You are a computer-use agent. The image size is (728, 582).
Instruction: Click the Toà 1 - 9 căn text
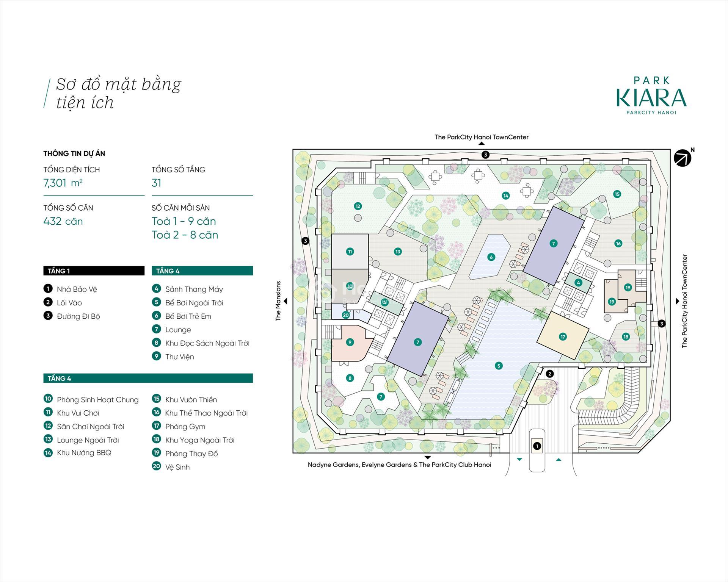coord(184,221)
